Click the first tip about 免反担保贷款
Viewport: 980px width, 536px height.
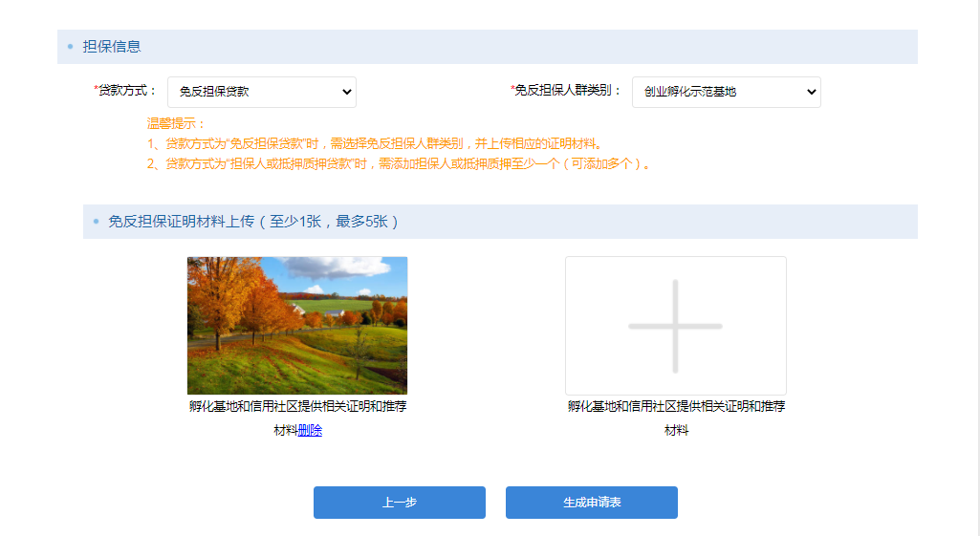coord(377,143)
